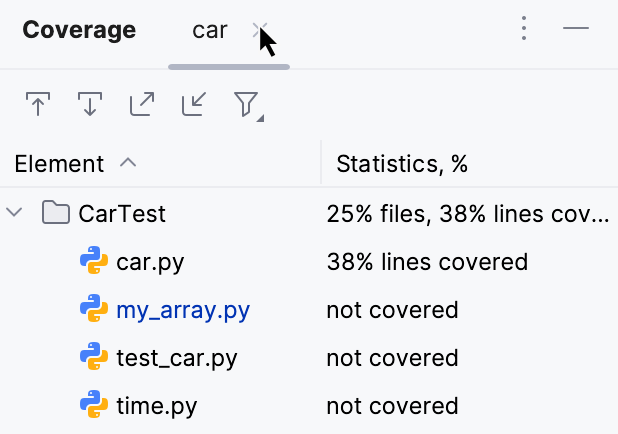Open the coverage filter options

click(247, 105)
